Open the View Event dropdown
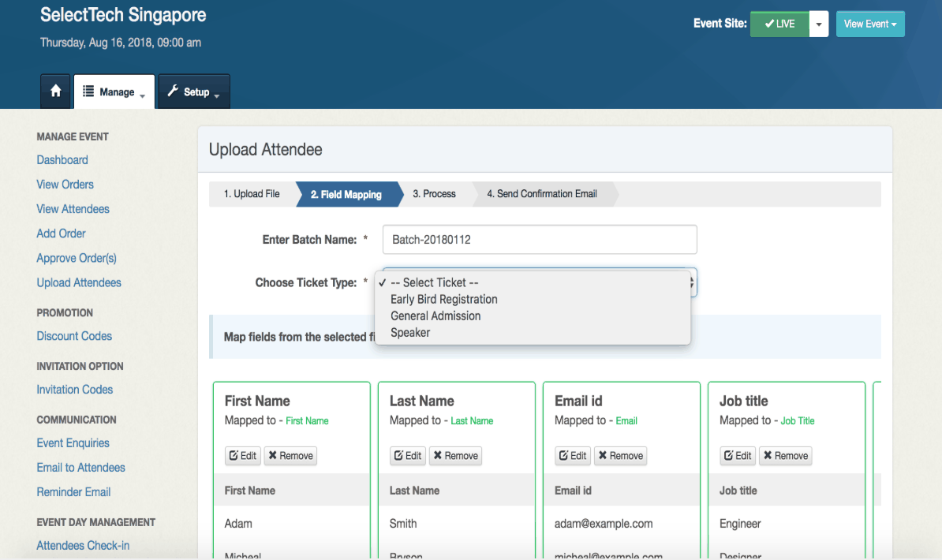This screenshot has height=560, width=942. pyautogui.click(x=870, y=24)
